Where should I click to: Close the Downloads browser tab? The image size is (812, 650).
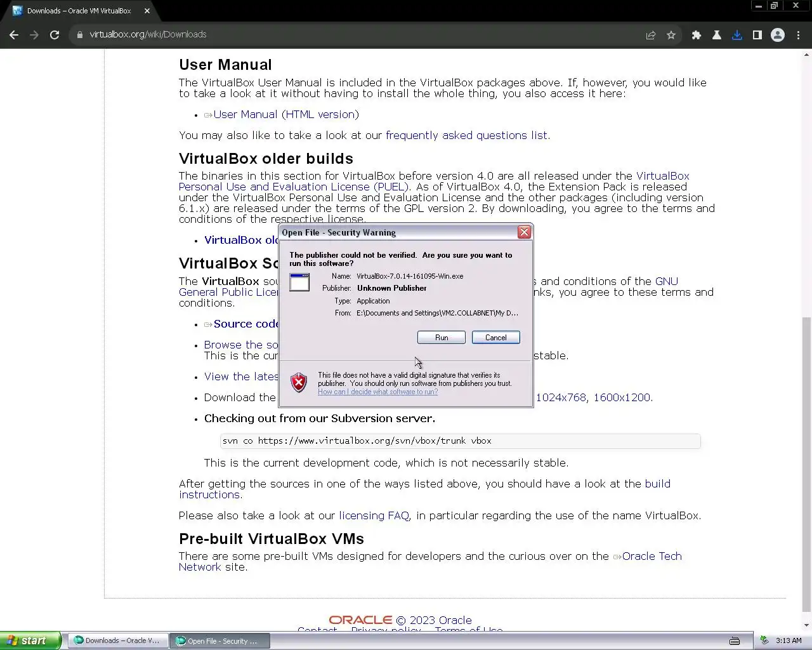[147, 11]
